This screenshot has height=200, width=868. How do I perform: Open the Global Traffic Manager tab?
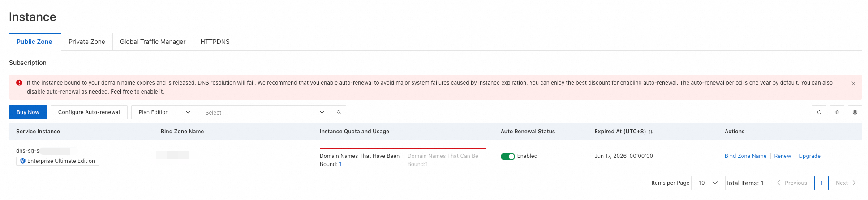point(153,42)
